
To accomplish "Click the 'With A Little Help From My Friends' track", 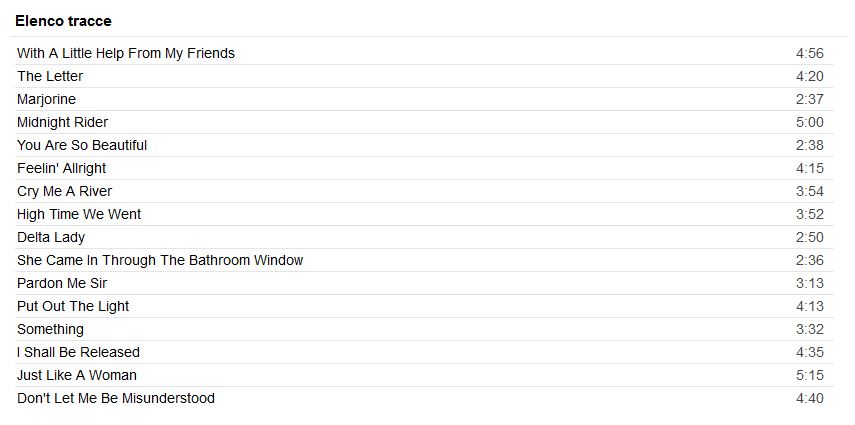I will click(x=126, y=53).
